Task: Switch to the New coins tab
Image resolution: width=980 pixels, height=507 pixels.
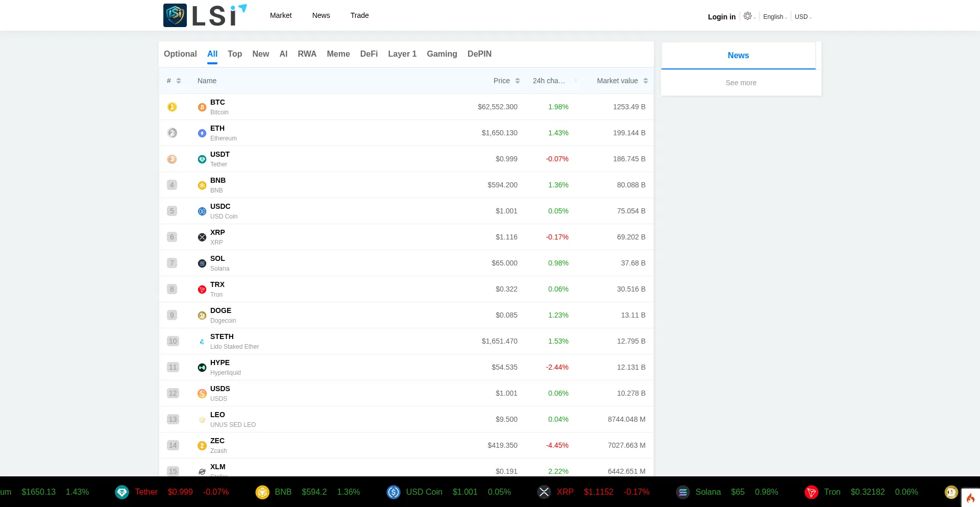Action: 261,54
